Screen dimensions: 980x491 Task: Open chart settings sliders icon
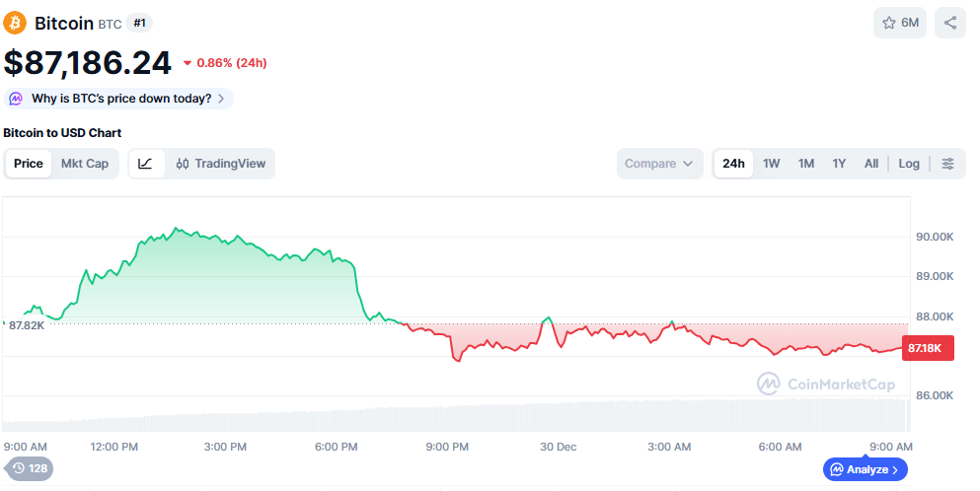947,164
